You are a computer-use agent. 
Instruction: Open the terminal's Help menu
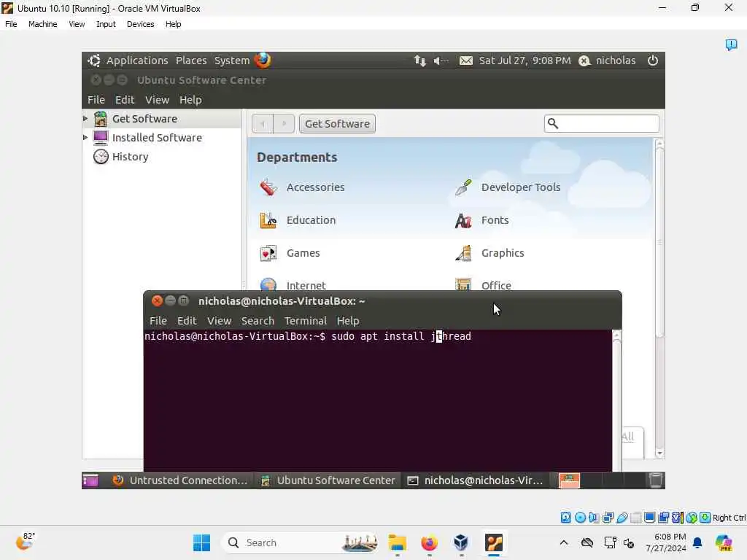click(x=348, y=321)
